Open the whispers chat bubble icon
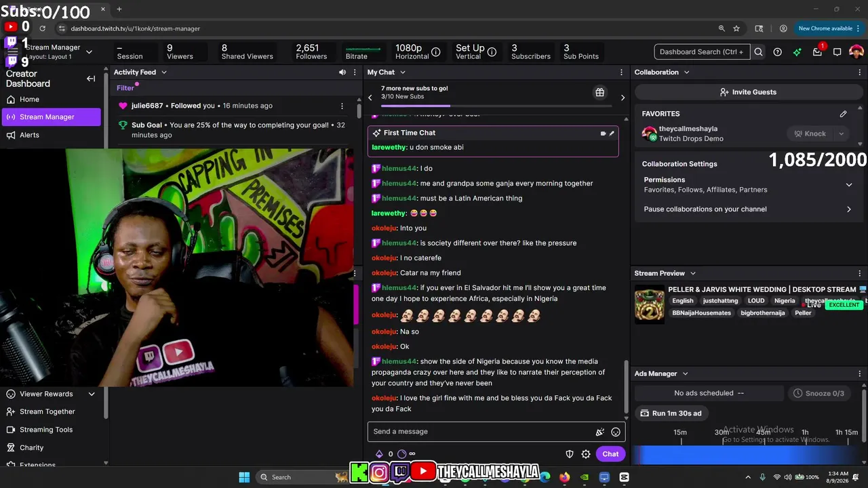The height and width of the screenshot is (488, 868). pos(837,52)
